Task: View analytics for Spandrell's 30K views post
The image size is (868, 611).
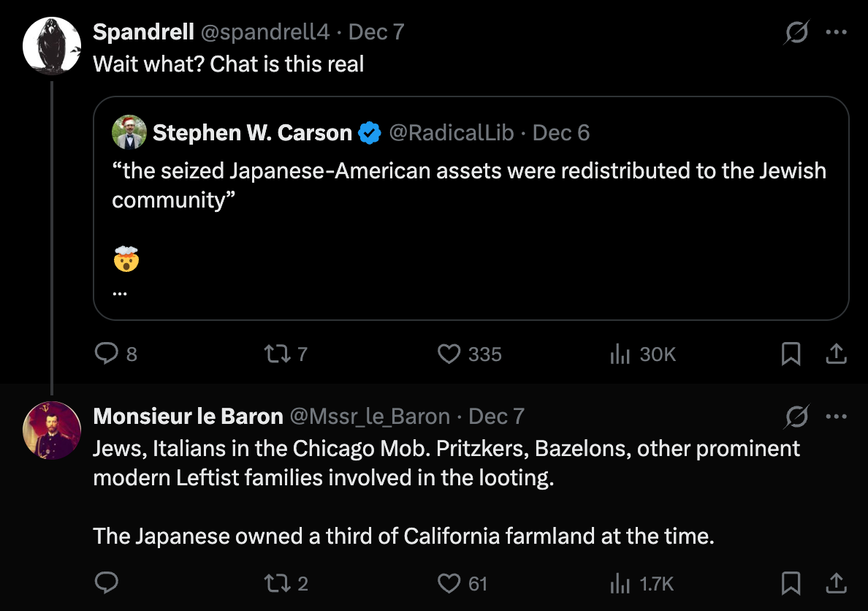Action: point(620,354)
